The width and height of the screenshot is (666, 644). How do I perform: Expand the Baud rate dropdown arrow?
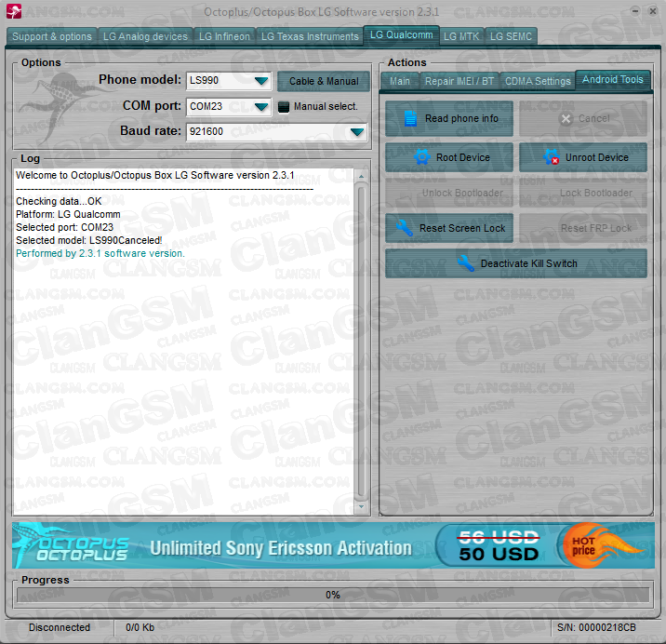pos(357,132)
